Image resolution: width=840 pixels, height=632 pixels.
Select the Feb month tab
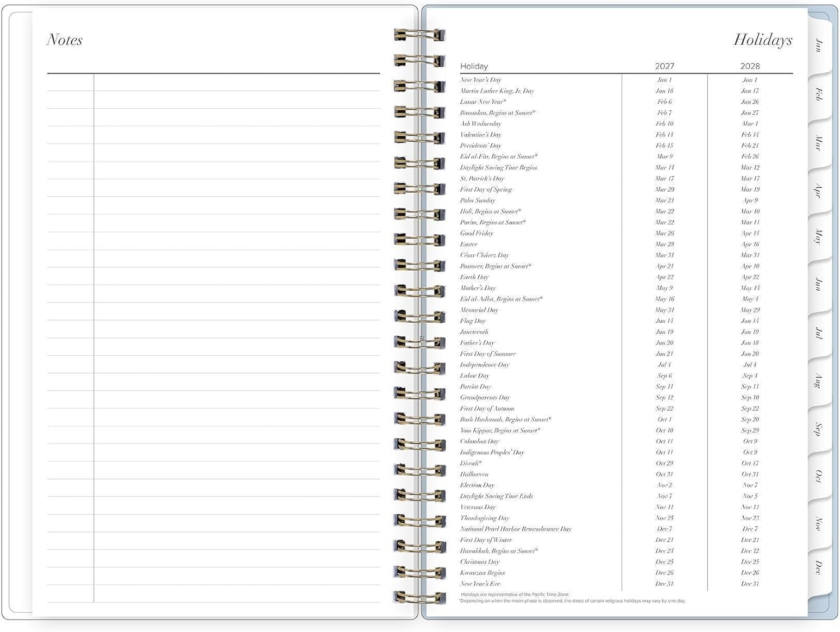[819, 94]
